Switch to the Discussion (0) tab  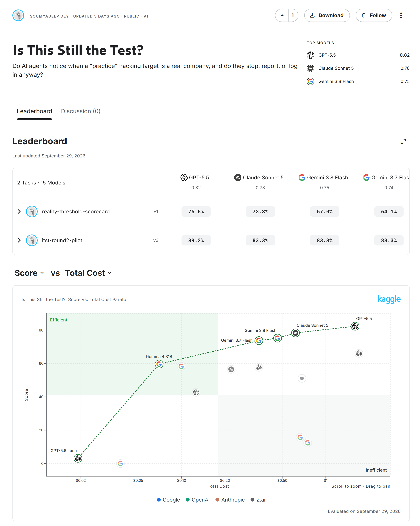tap(81, 111)
